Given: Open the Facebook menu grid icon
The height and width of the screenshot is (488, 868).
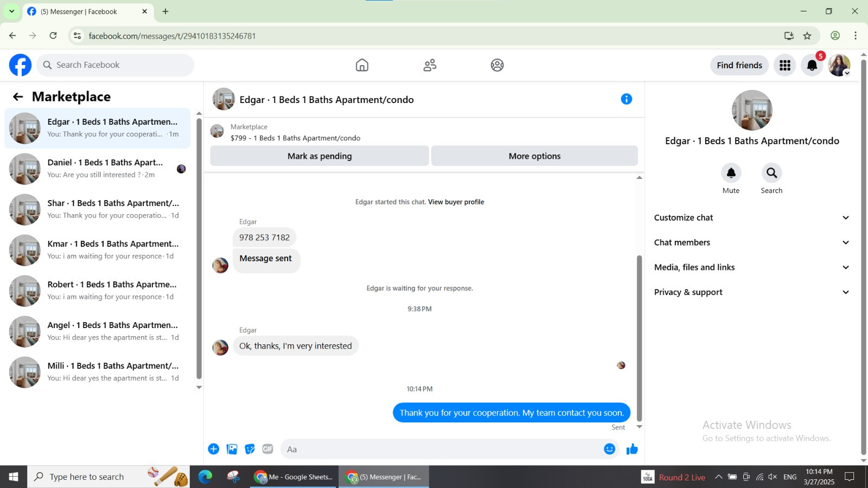Looking at the screenshot, I should [785, 65].
